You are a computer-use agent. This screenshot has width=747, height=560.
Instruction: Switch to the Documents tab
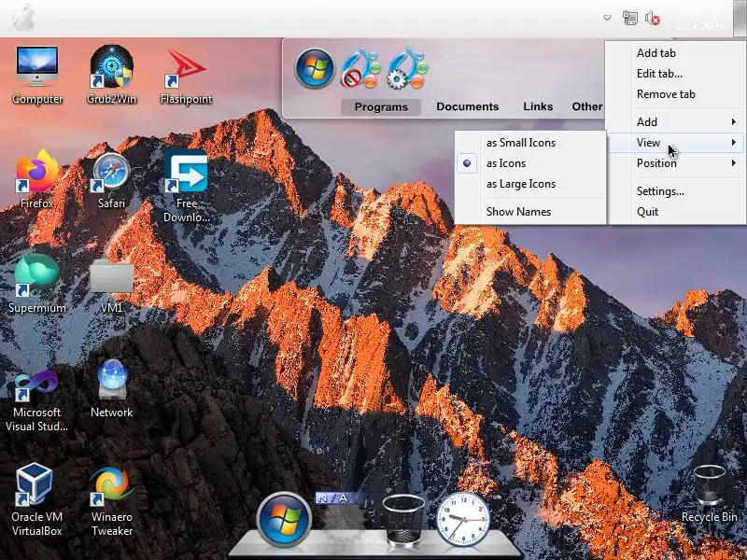pyautogui.click(x=468, y=106)
